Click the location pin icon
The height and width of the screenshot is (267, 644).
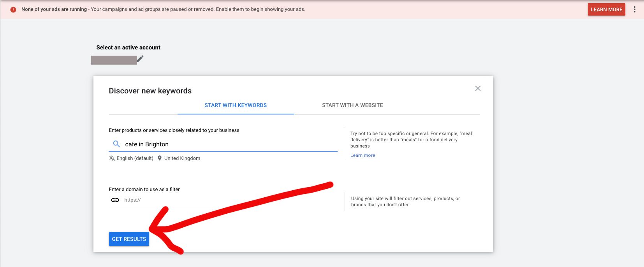(x=159, y=158)
